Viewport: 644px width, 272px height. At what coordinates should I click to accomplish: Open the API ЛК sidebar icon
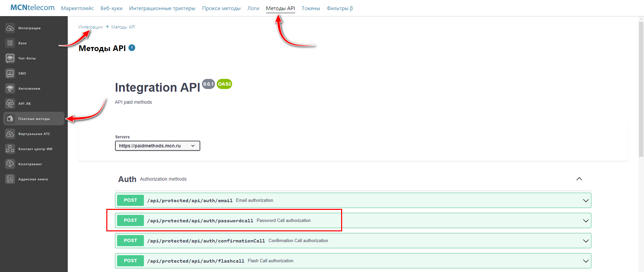[x=10, y=104]
